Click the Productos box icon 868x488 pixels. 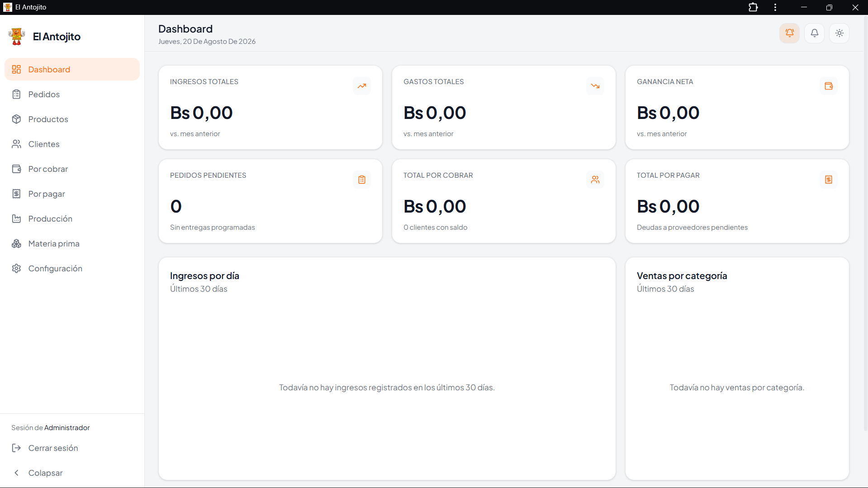click(x=16, y=119)
